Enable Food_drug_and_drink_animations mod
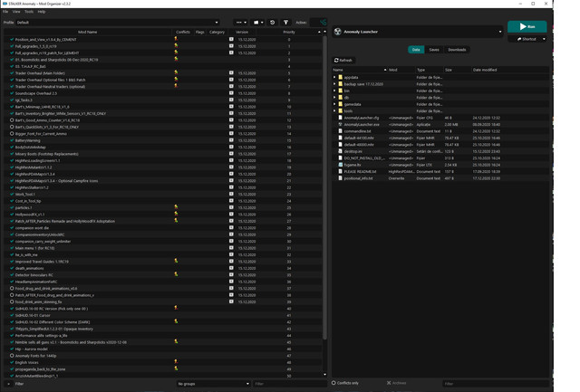The image size is (580, 392). click(x=12, y=288)
